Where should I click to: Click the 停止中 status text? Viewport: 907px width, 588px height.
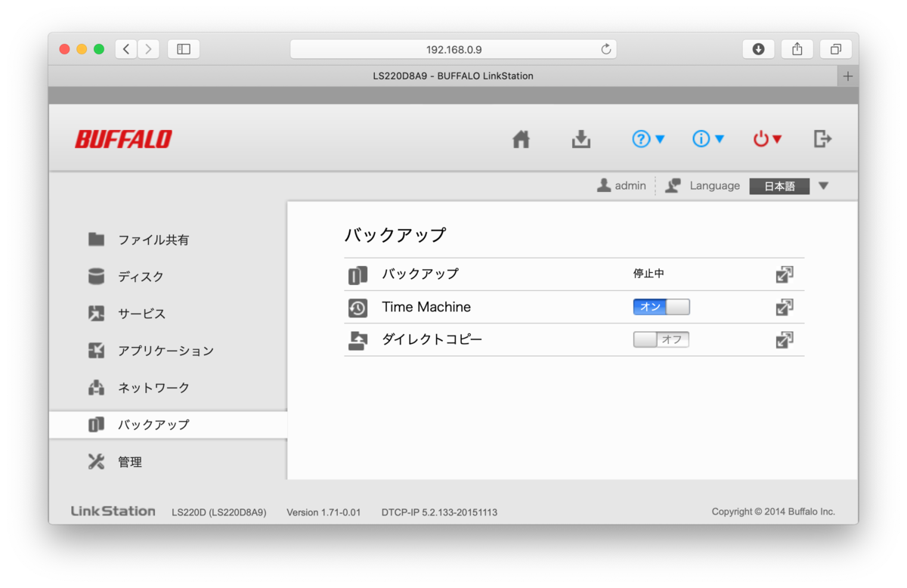649,274
